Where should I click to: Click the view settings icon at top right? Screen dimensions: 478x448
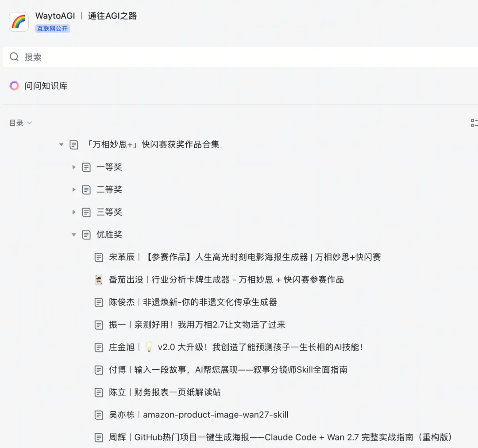[474, 123]
